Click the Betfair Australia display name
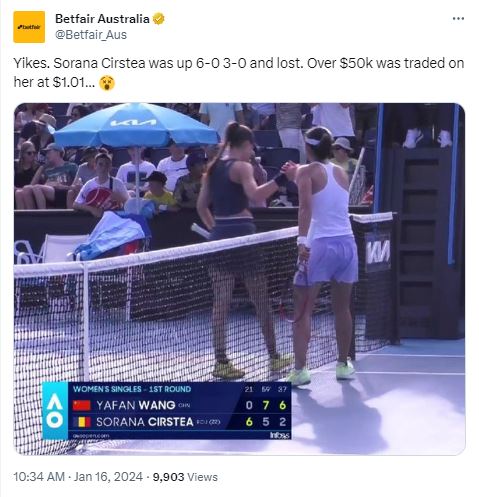 [102, 19]
